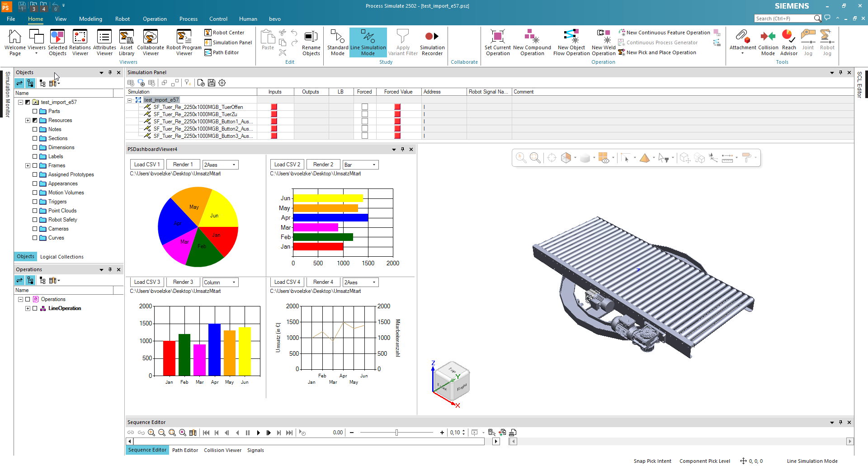The height and width of the screenshot is (466, 868).
Task: Adjust the simulation speed slider
Action: coord(396,433)
